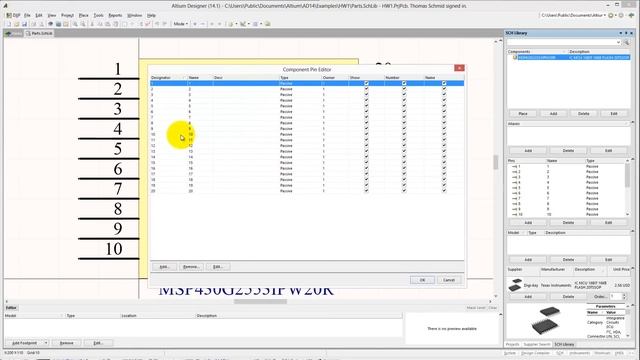
Task: Open the Mode dropdown in toolbar
Action: coord(180,24)
